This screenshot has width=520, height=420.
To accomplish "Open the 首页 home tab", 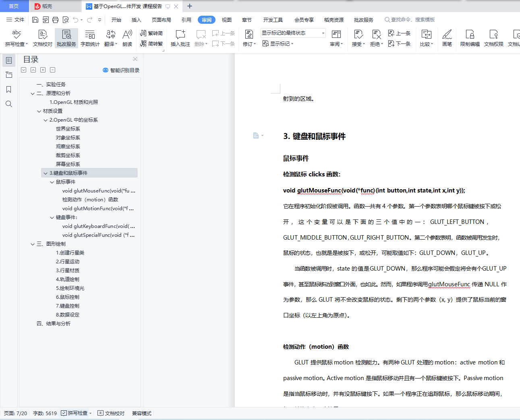I will click(14, 6).
